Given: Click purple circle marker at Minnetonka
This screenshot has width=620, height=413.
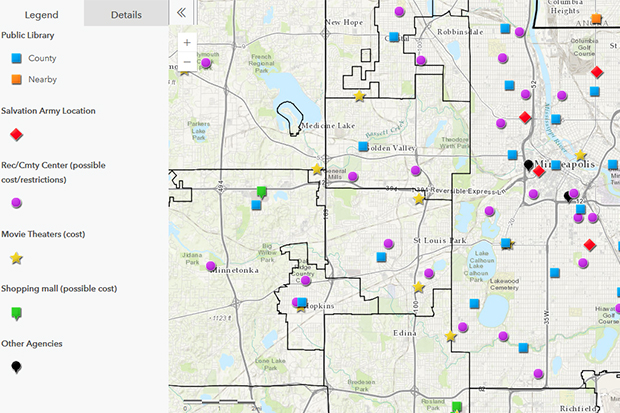Looking at the screenshot, I should coord(211,267).
